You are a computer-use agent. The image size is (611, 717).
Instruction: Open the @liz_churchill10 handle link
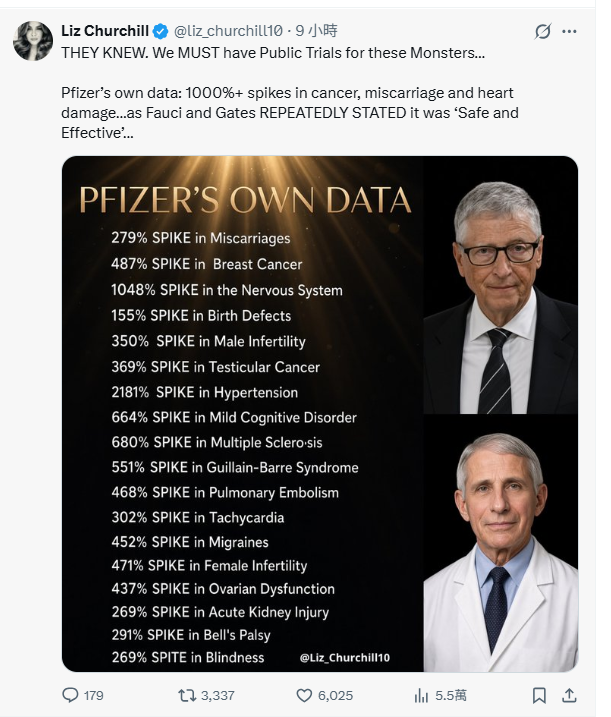(228, 31)
